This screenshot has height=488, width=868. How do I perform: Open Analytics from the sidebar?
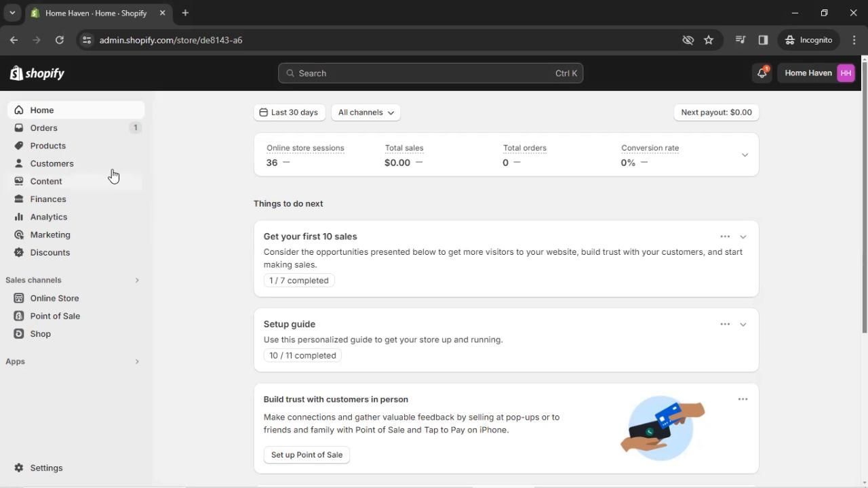tap(48, 217)
